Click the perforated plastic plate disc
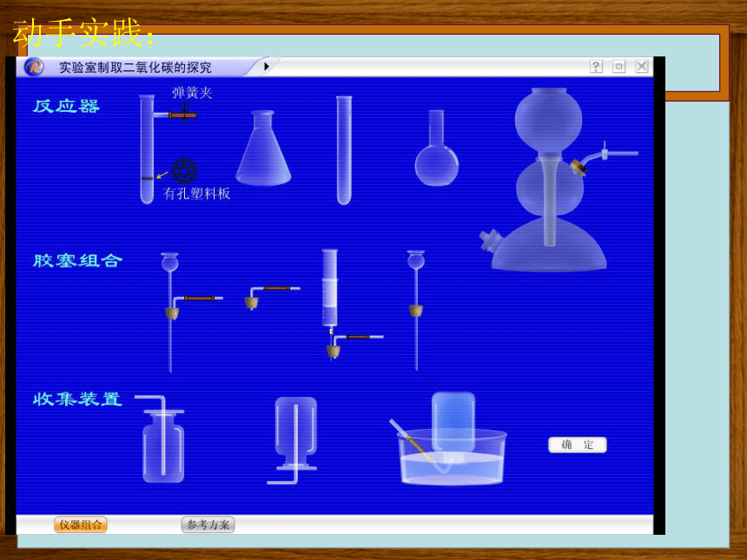This screenshot has width=747, height=560. point(184,170)
